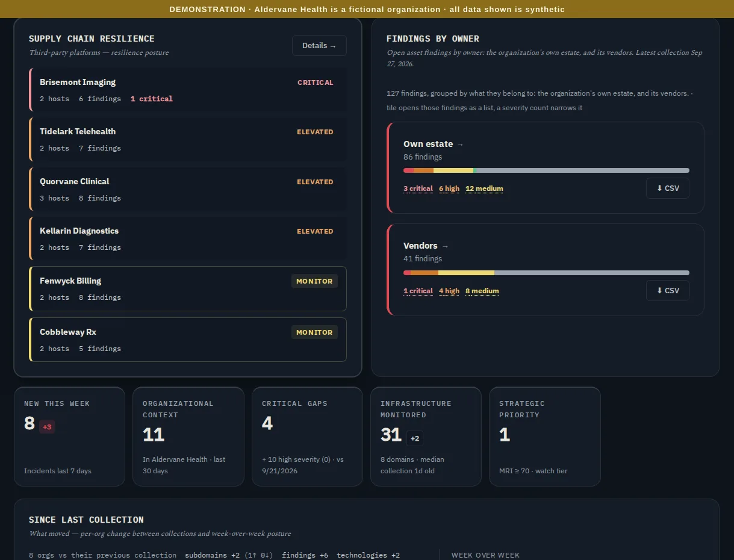Click the arrow next to Own estate
Screen dimensions: 734x560
(x=461, y=145)
